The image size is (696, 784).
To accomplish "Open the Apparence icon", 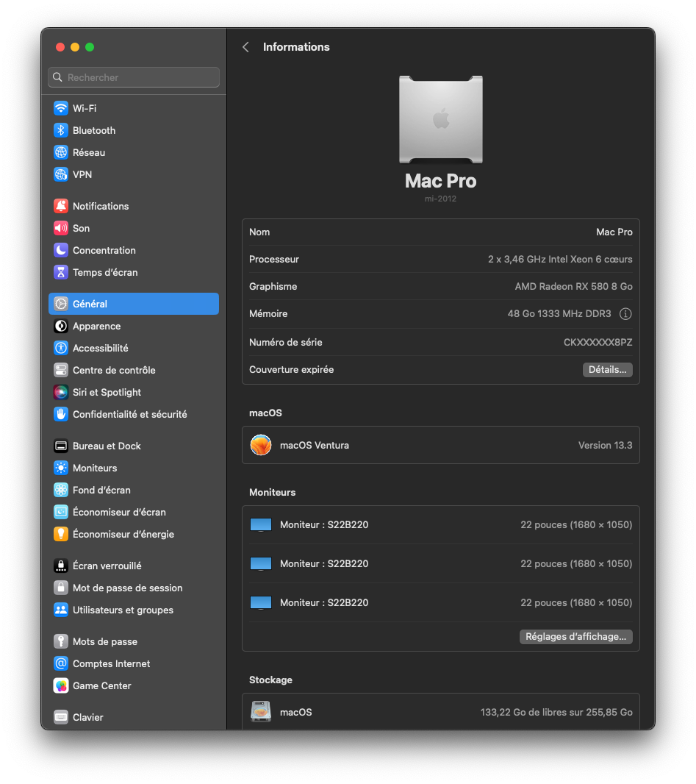I will click(x=61, y=326).
